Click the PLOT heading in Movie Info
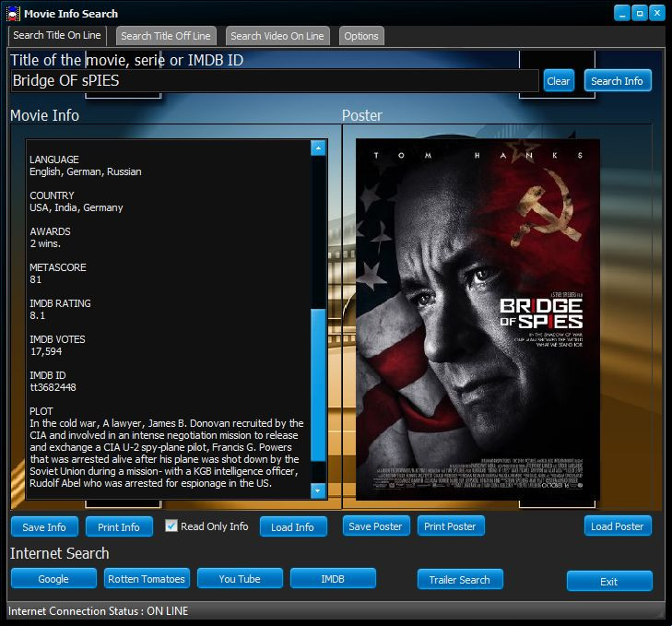The width and height of the screenshot is (672, 626). coord(41,411)
